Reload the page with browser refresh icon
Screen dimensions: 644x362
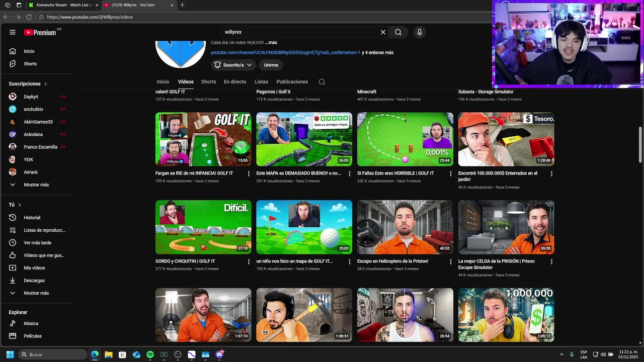pos(29,17)
